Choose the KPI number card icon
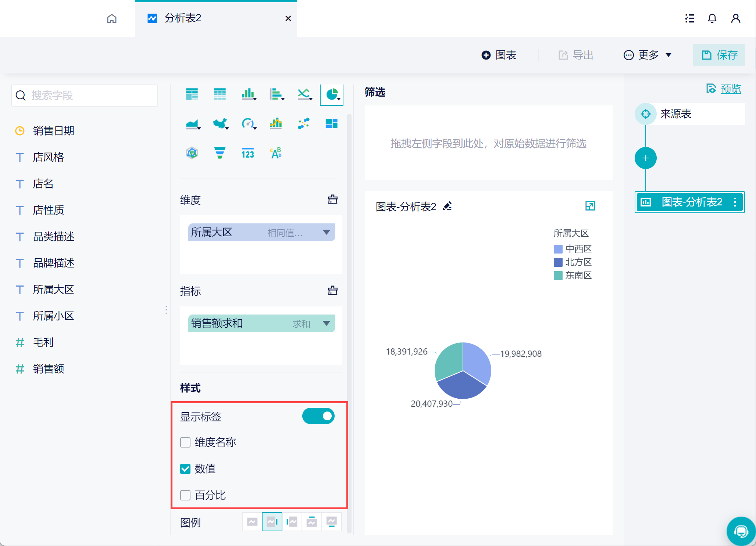 pos(248,153)
